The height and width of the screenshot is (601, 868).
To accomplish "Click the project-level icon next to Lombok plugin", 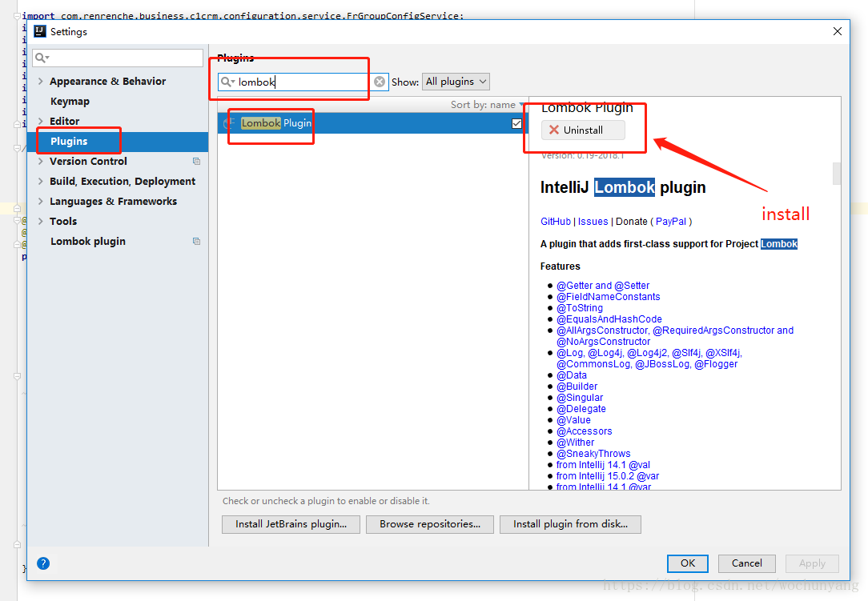I will pos(196,242).
